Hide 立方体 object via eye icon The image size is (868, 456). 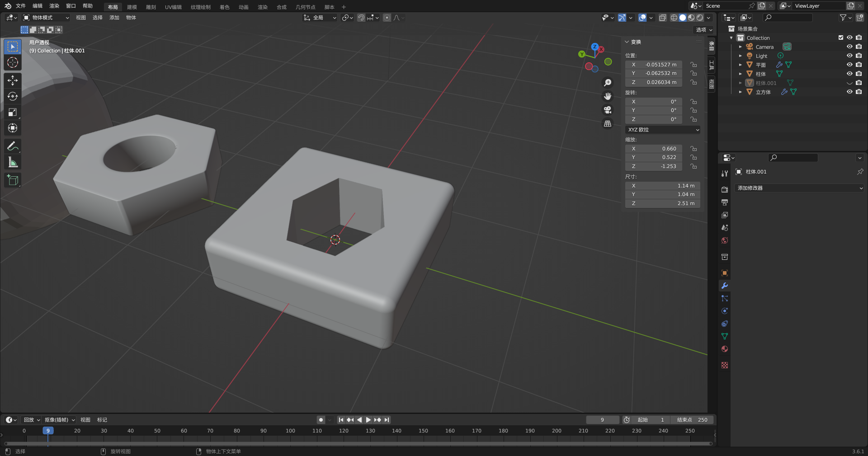tap(849, 92)
